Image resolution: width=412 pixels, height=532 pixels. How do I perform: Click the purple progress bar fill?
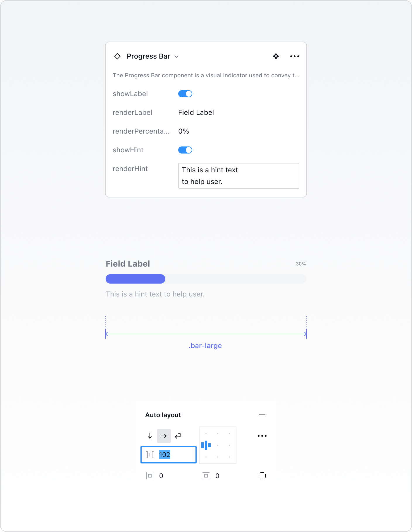point(135,279)
